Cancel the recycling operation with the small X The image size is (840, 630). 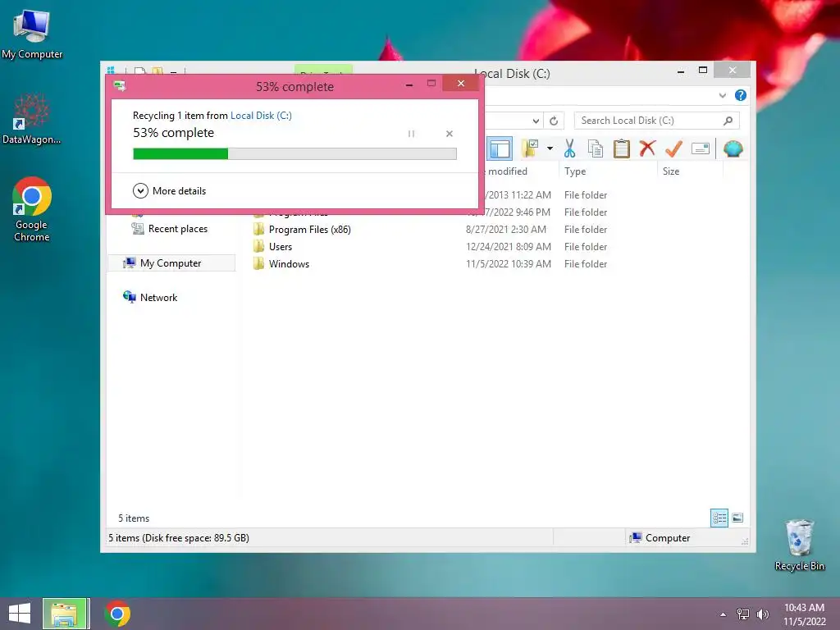[450, 134]
